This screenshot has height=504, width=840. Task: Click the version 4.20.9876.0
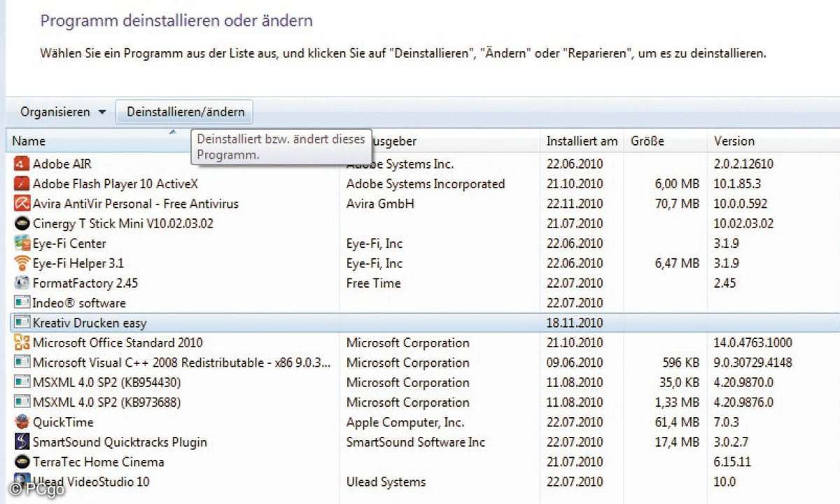coord(743,402)
